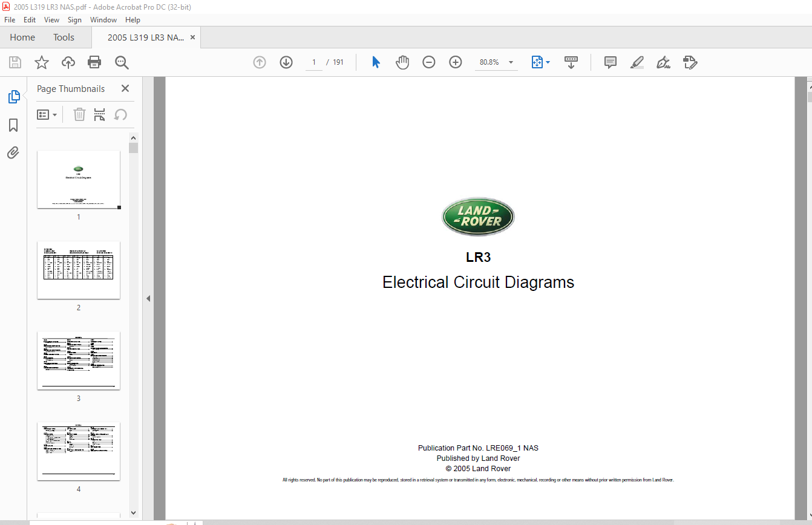This screenshot has width=812, height=525.
Task: Click the Electrical Circuit Diagrams title
Action: [478, 282]
